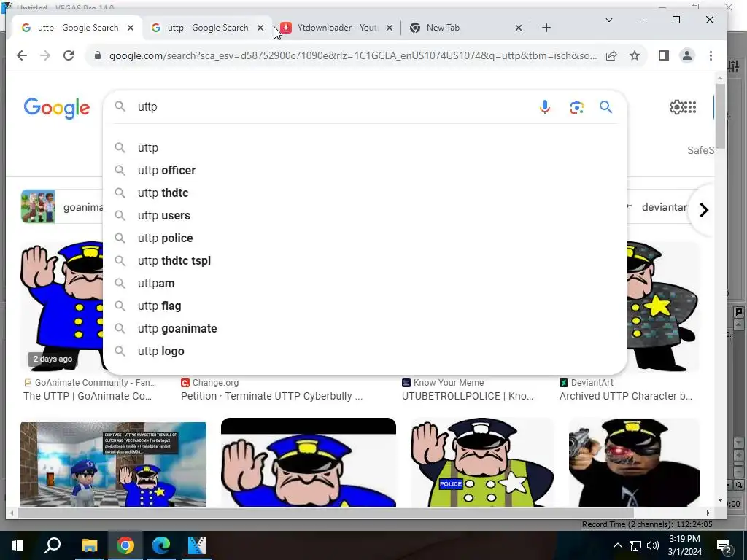The height and width of the screenshot is (560, 747).
Task: Choose suggestion 'uttp users'
Action: (x=365, y=216)
